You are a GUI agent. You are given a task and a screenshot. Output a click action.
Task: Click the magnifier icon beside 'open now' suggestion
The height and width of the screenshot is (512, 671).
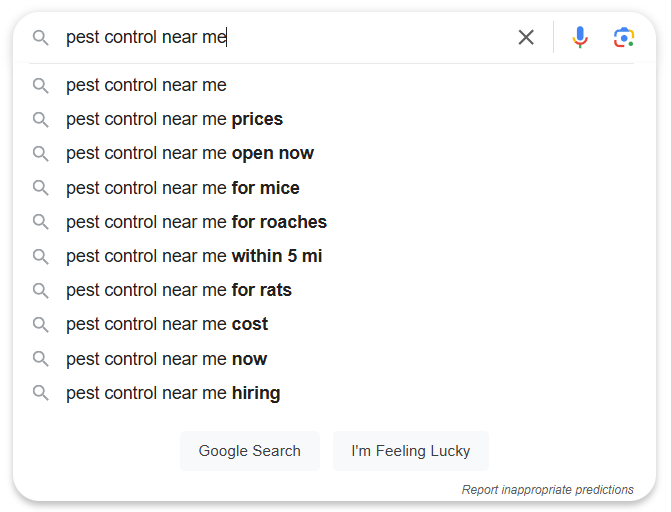coord(41,153)
